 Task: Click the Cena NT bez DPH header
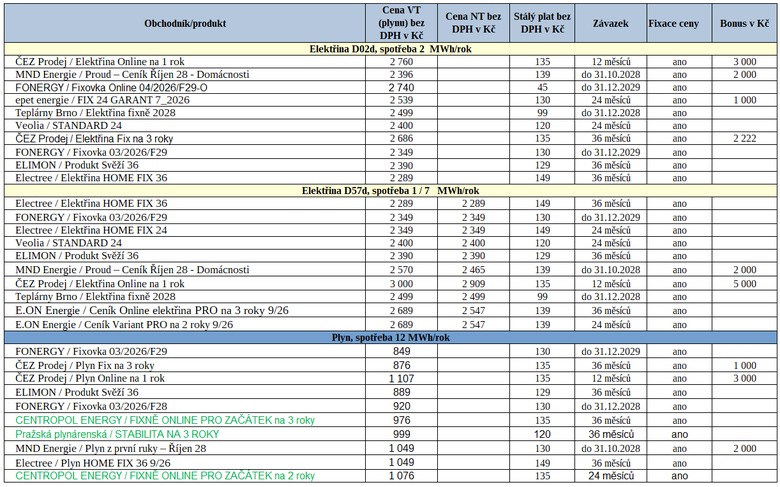[x=473, y=23]
